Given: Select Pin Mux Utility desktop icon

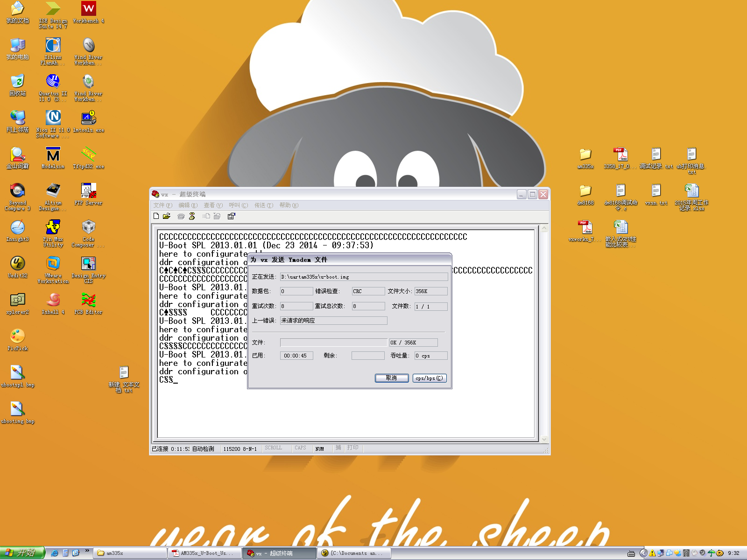Looking at the screenshot, I should pyautogui.click(x=53, y=234).
